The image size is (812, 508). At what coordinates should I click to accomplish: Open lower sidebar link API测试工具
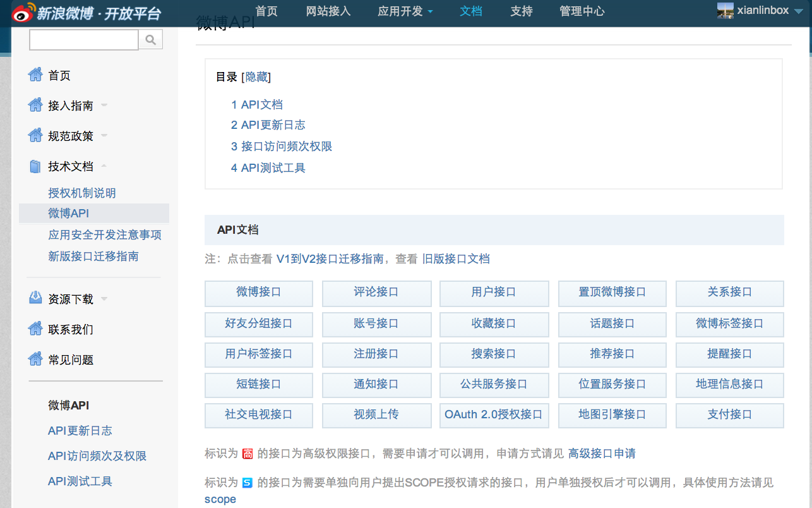[80, 481]
